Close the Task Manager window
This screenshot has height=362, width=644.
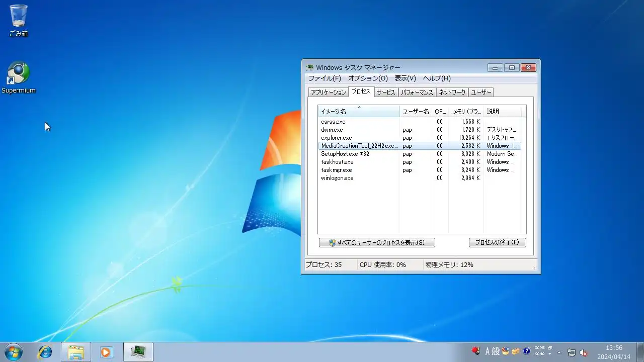(528, 68)
